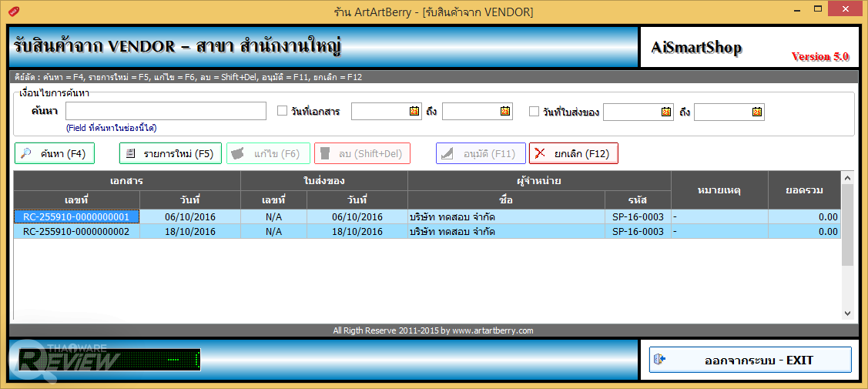This screenshot has width=868, height=389.
Task: Click the table vertical scrollbar thumb
Action: click(x=847, y=225)
